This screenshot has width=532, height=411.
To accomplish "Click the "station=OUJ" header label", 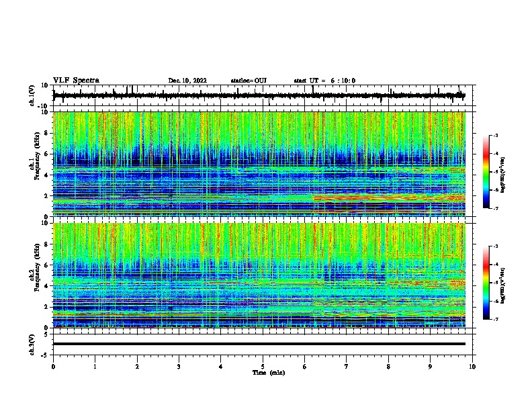I will tap(249, 81).
